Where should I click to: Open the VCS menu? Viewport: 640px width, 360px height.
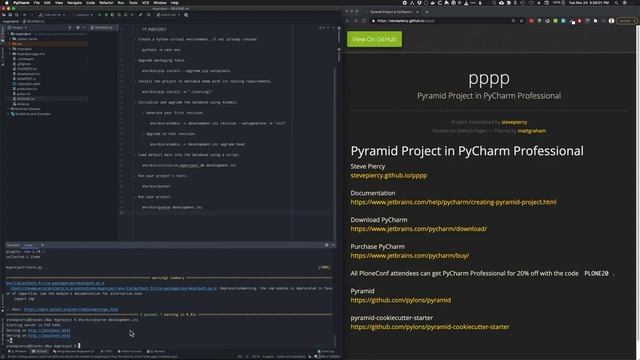coord(145,2)
